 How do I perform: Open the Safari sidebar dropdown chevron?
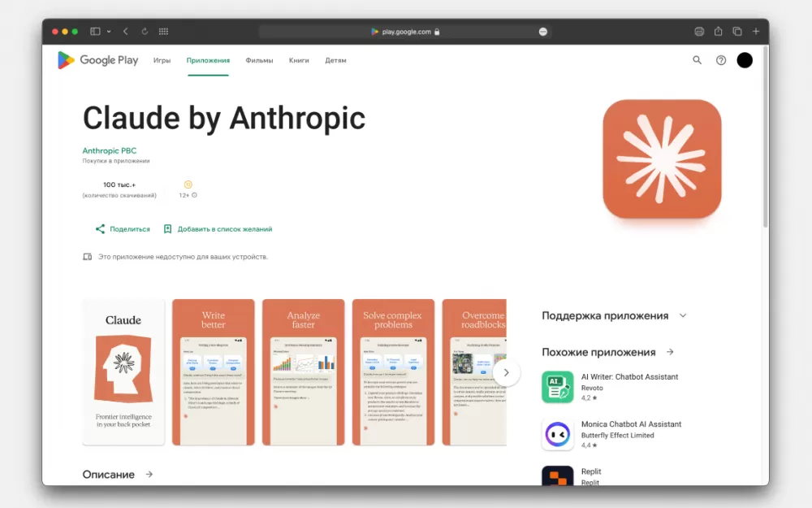click(109, 32)
